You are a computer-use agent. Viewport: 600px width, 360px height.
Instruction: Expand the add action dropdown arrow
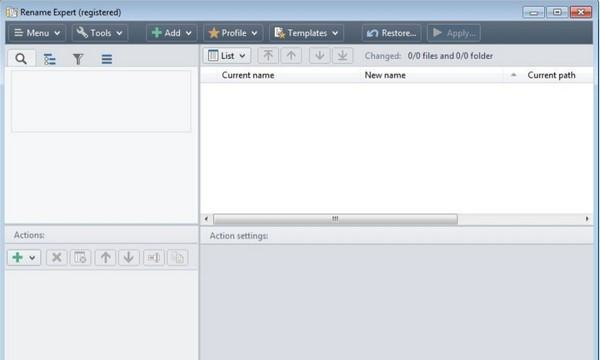pos(33,257)
